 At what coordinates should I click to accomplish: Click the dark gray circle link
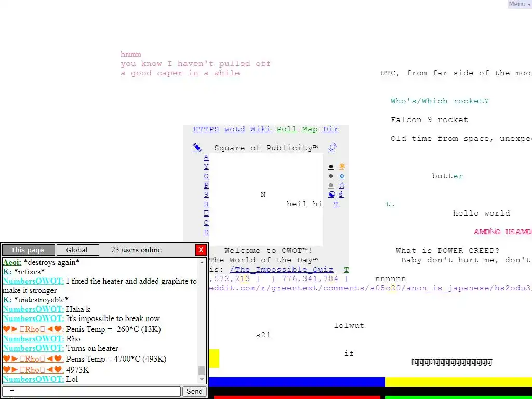331,176
